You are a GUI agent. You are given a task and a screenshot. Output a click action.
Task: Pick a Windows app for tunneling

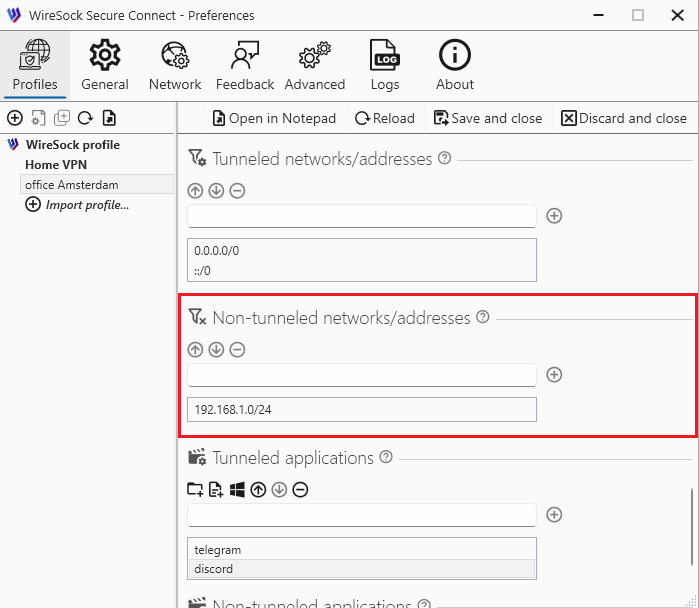click(x=237, y=489)
